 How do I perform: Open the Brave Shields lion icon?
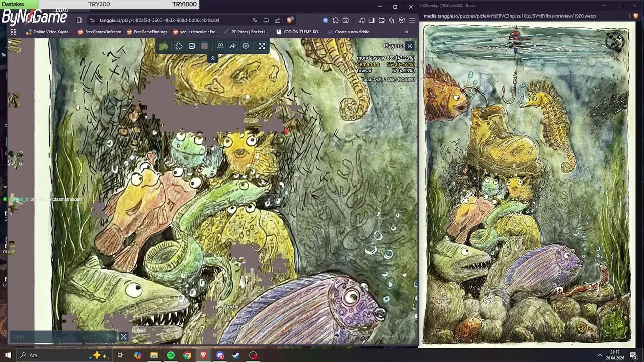tap(290, 20)
